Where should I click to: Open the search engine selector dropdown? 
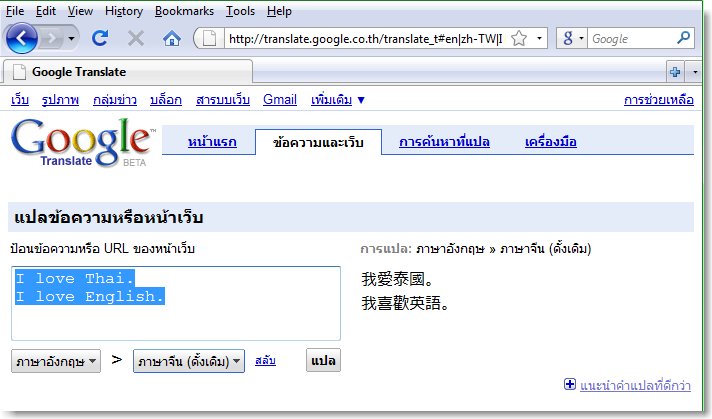(572, 39)
